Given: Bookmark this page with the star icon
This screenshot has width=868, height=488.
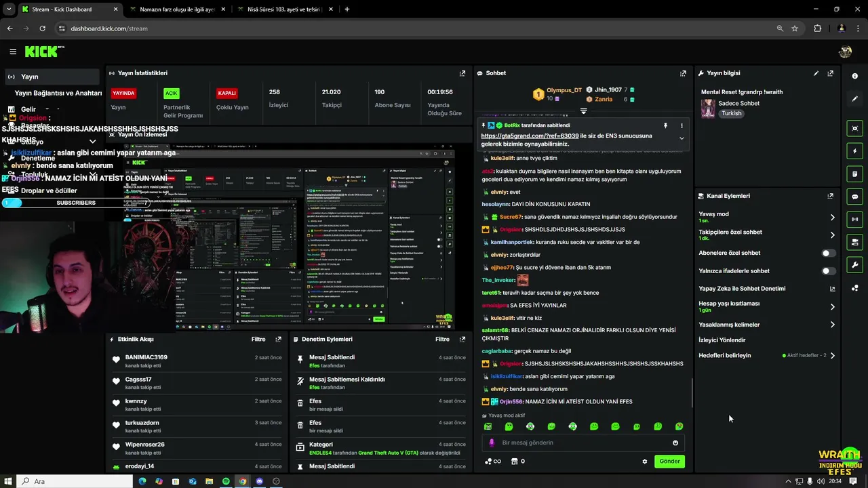Looking at the screenshot, I should pos(794,28).
